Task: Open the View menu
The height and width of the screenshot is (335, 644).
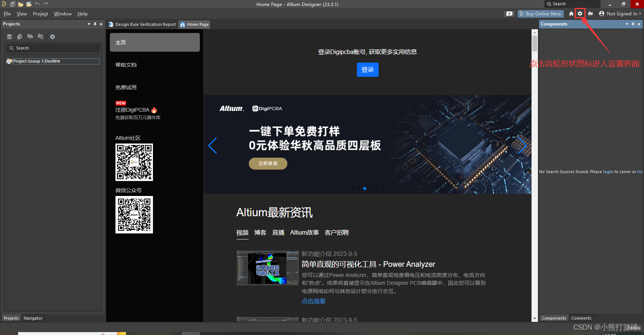Action: 22,14
